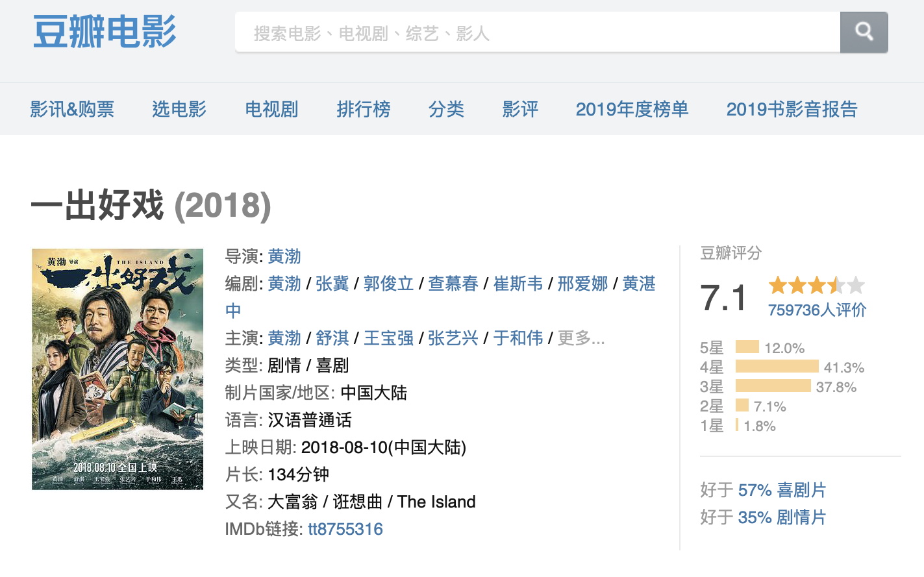924x577 pixels.
Task: Click the magnifying glass search button
Action: pos(864,32)
